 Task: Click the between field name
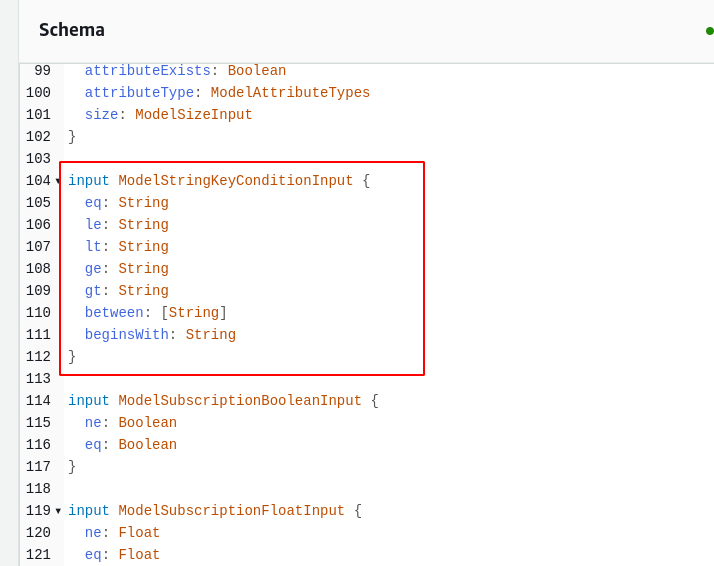pyautogui.click(x=114, y=313)
